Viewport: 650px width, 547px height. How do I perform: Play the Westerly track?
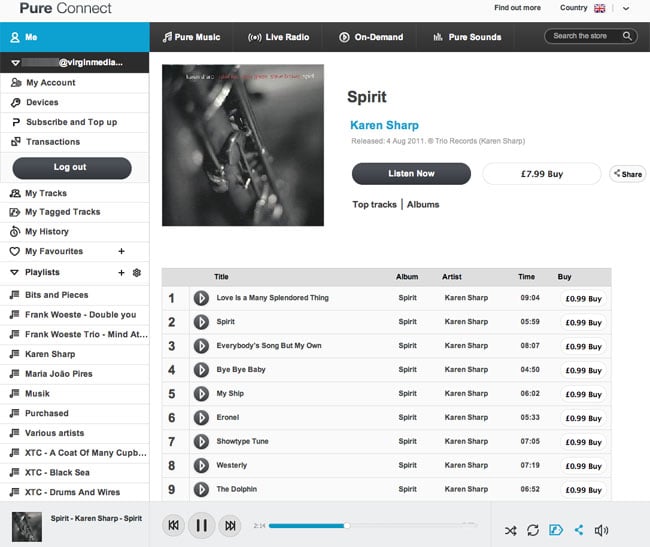(201, 465)
